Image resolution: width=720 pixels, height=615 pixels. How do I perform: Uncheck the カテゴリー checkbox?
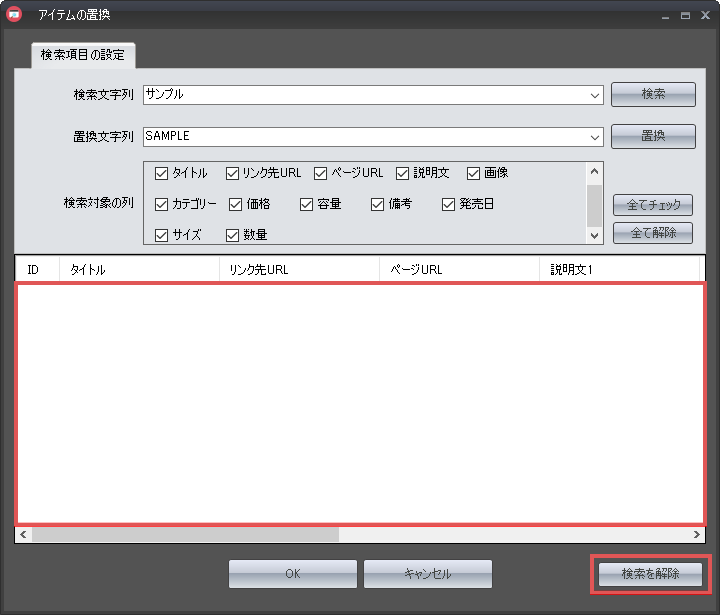(x=162, y=204)
